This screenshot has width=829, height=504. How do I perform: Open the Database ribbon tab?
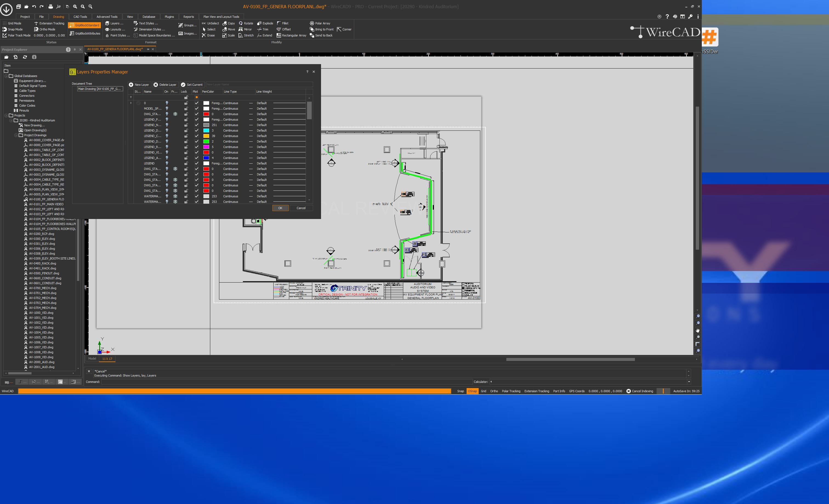pyautogui.click(x=149, y=16)
